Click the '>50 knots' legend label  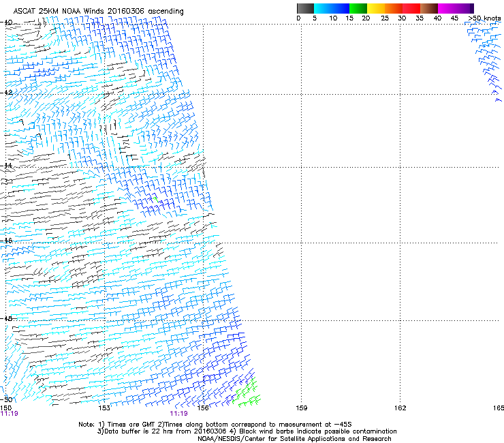pyautogui.click(x=484, y=18)
